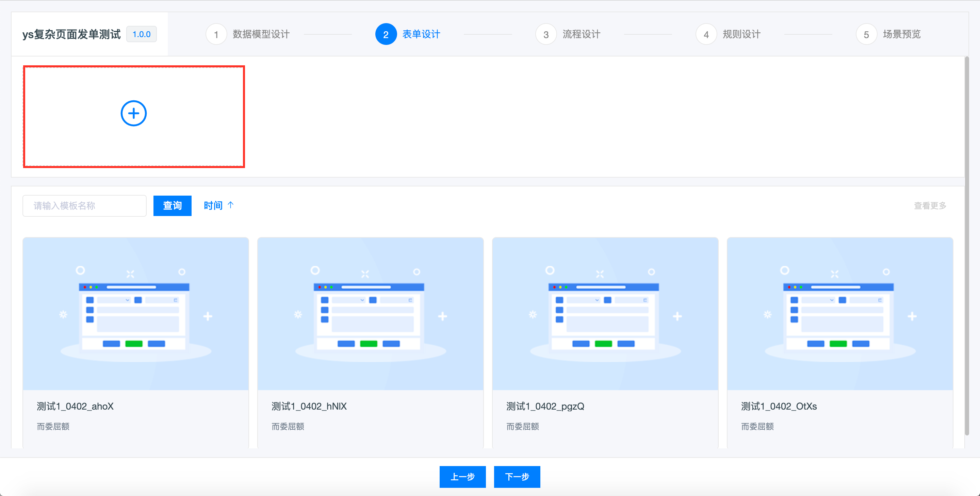This screenshot has width=980, height=496.
Task: Sort templates by 时间
Action: pyautogui.click(x=213, y=206)
